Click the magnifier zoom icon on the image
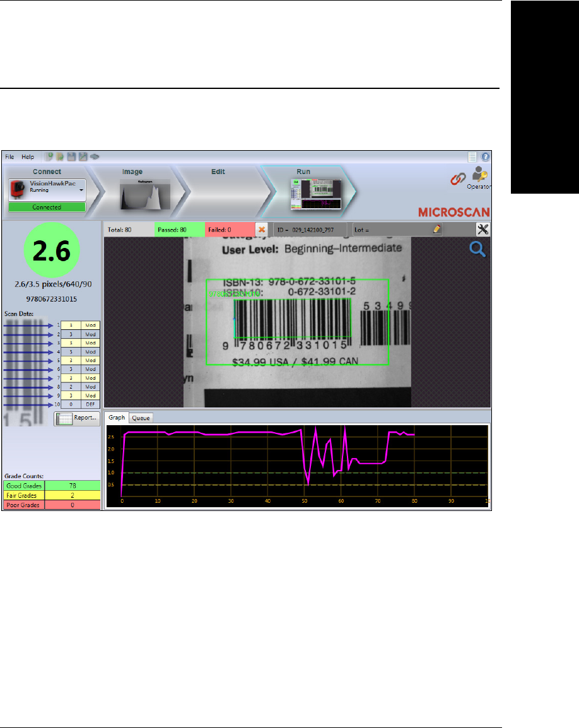This screenshot has width=579, height=728. coord(477,249)
